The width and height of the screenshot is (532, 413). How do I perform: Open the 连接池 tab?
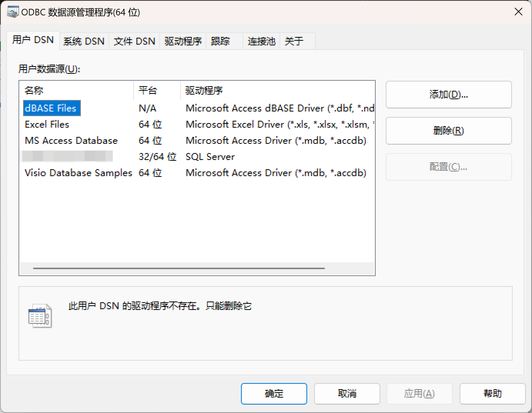pos(261,41)
